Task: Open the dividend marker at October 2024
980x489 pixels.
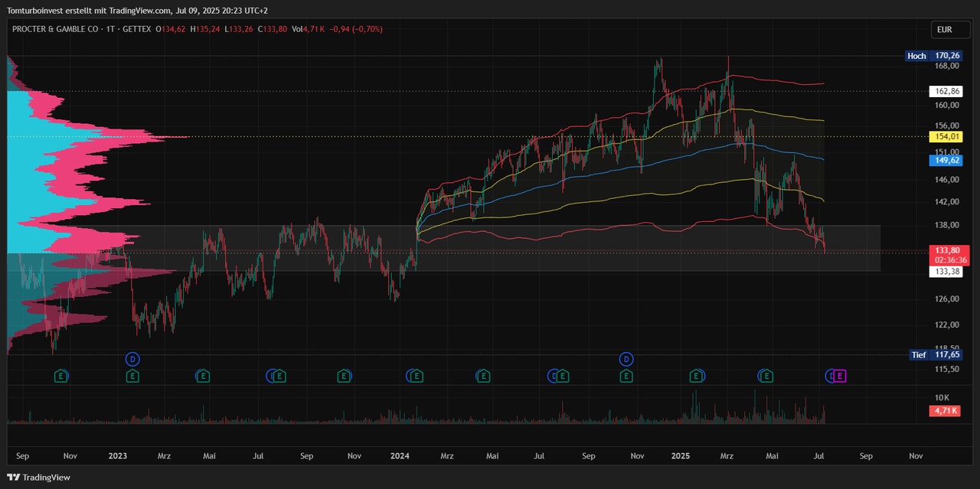Action: tap(626, 359)
